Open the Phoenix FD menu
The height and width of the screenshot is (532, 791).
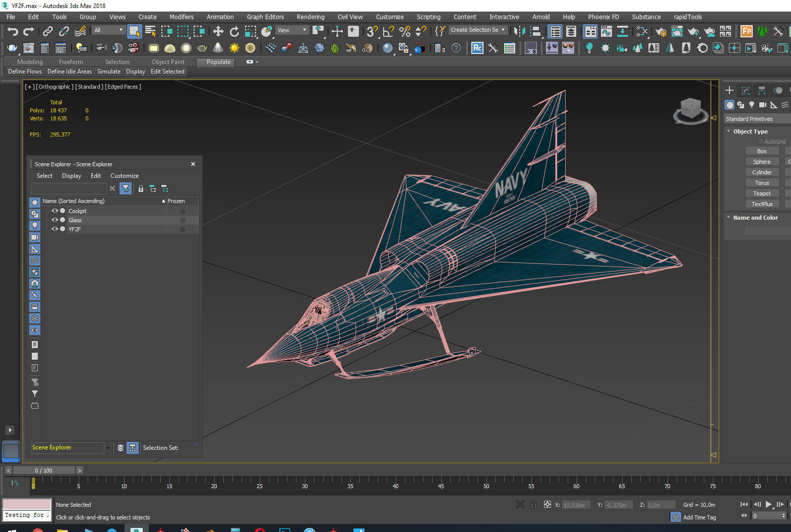[x=603, y=17]
